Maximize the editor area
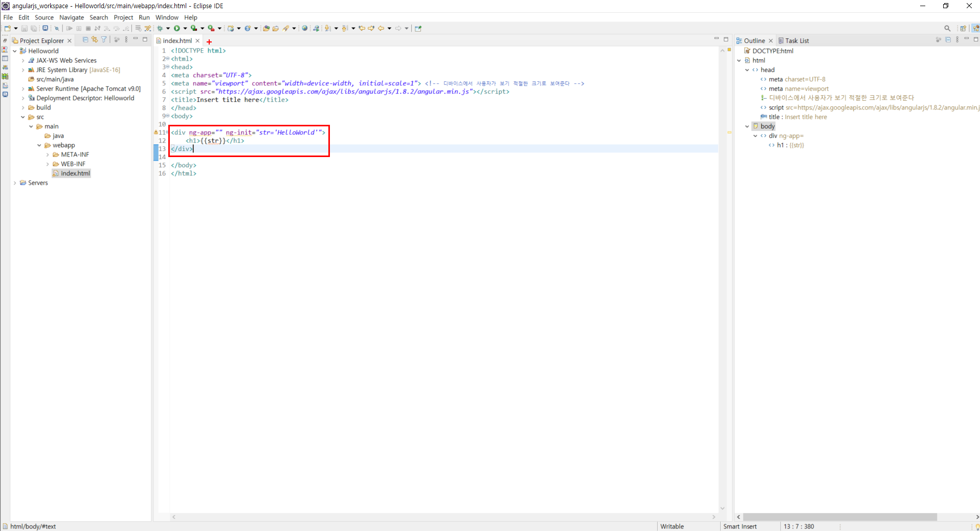 point(726,39)
